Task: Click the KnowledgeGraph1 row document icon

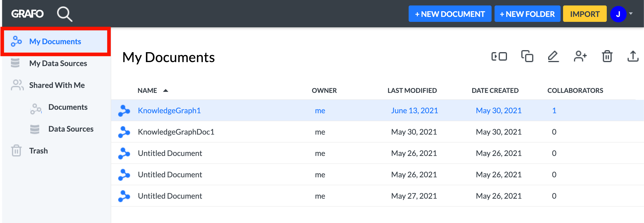Action: point(124,111)
